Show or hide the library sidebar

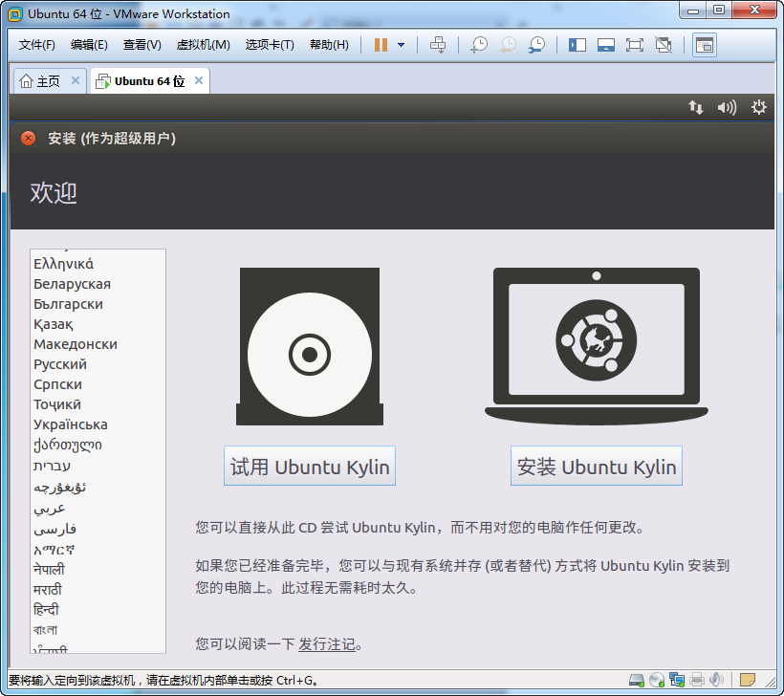(577, 45)
